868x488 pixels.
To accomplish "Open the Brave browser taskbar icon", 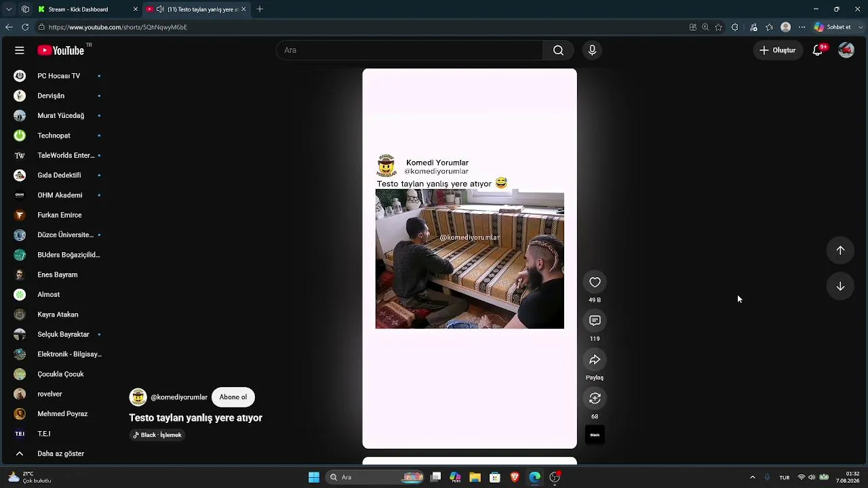I will [515, 477].
